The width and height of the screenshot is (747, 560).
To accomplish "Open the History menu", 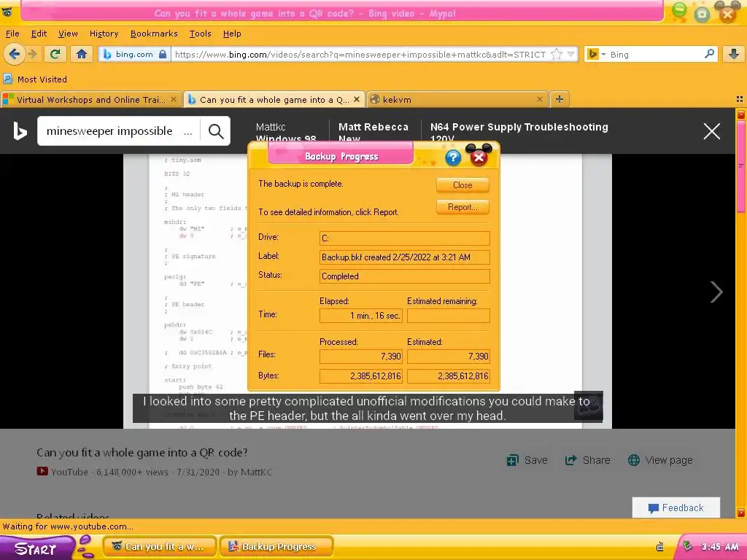I will click(x=104, y=34).
